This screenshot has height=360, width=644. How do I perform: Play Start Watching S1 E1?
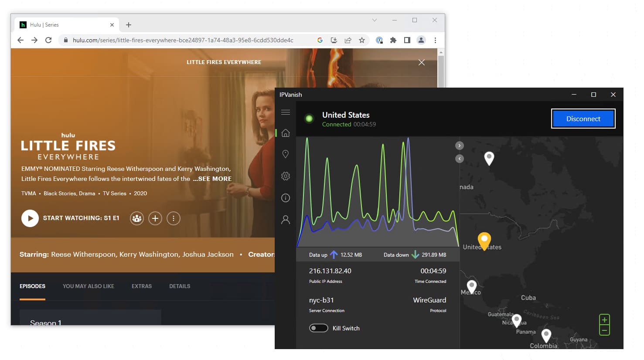30,218
